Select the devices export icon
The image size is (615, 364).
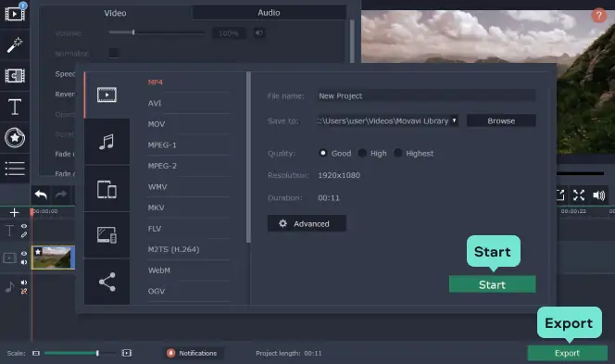coord(107,190)
